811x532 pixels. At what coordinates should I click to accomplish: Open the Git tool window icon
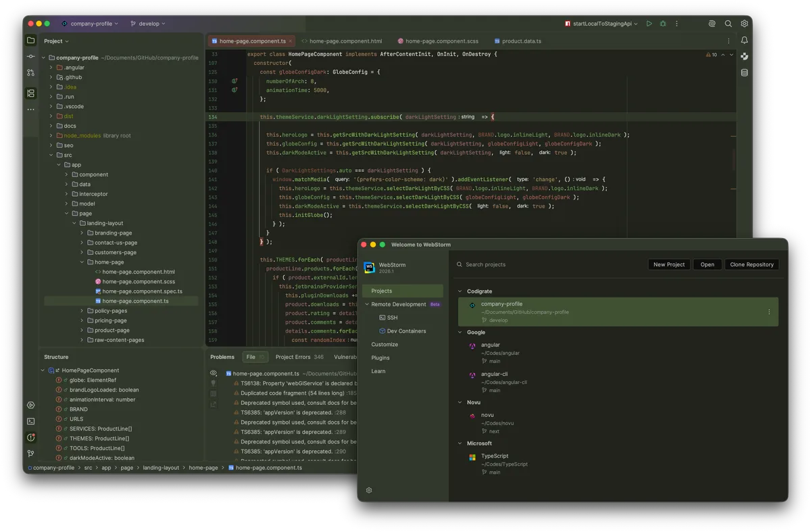(x=30, y=454)
